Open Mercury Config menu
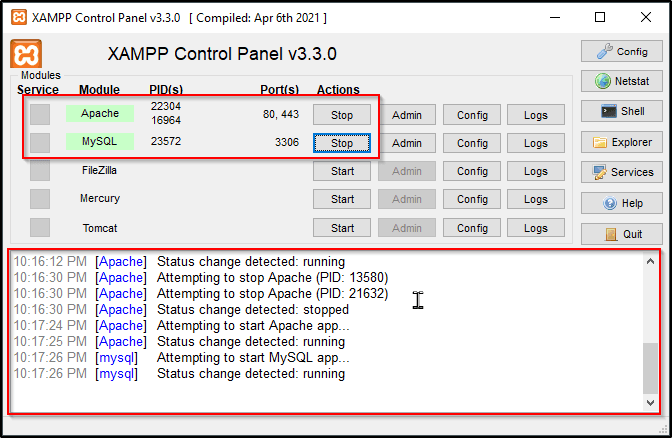The image size is (672, 438). [472, 199]
